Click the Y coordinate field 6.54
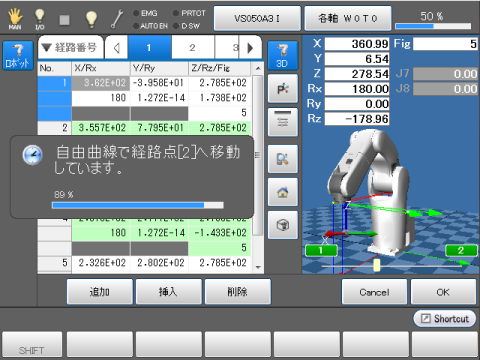 [x=357, y=59]
